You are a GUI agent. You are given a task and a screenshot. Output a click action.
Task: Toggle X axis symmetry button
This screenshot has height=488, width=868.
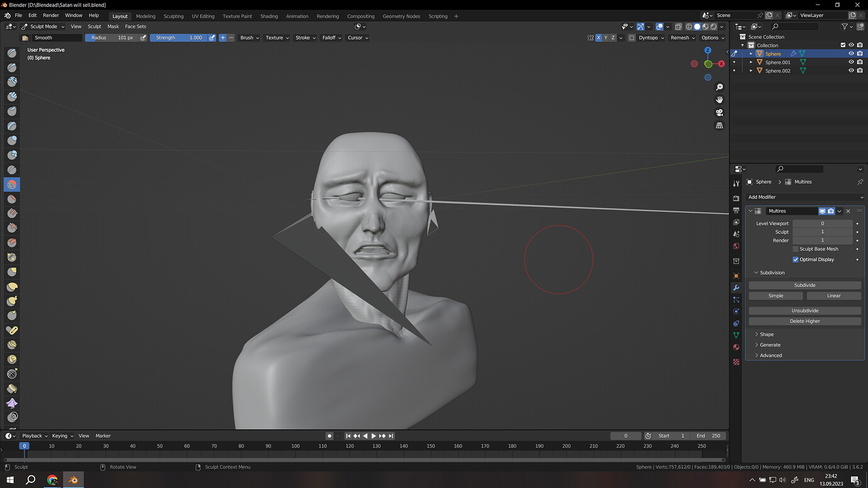(x=598, y=38)
